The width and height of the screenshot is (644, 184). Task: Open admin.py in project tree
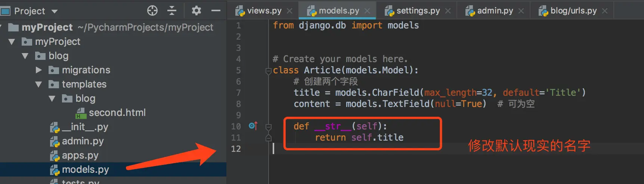(77, 141)
